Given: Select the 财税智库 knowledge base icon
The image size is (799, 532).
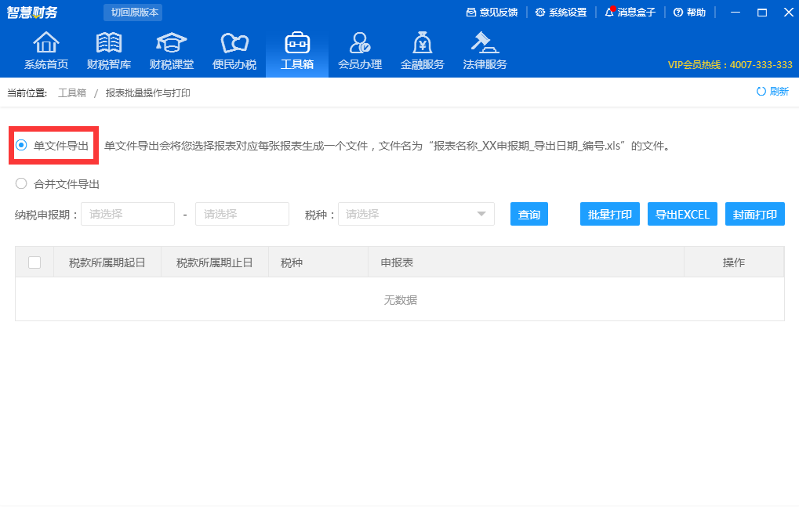Looking at the screenshot, I should click(x=108, y=49).
